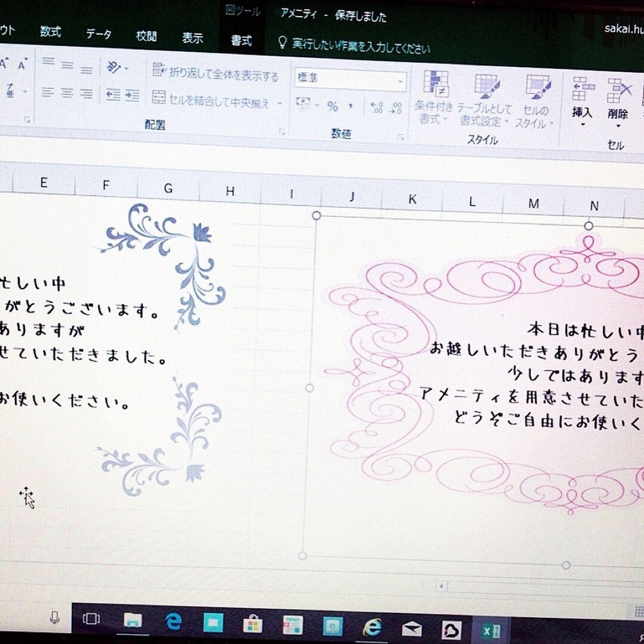
Task: Open Microsoft Edge from the taskbar
Action: point(174,621)
